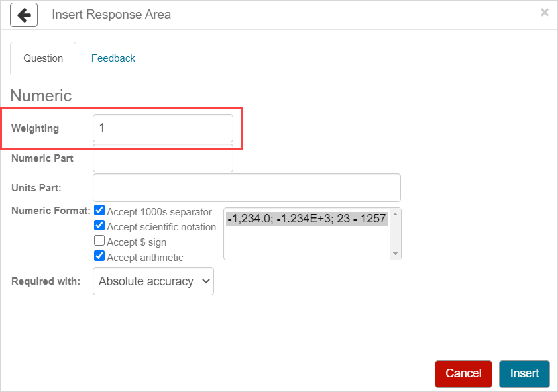
Task: Toggle the Accept arithmetic checkbox
Action: [x=99, y=256]
